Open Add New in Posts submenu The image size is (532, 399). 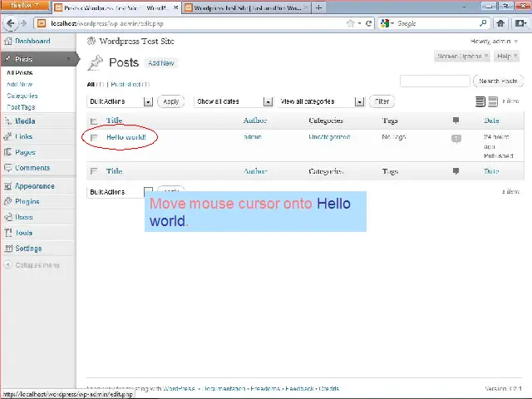point(20,84)
